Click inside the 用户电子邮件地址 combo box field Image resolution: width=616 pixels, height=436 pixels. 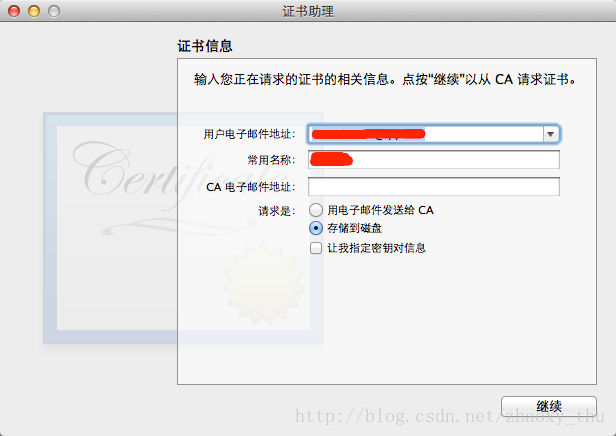click(426, 134)
